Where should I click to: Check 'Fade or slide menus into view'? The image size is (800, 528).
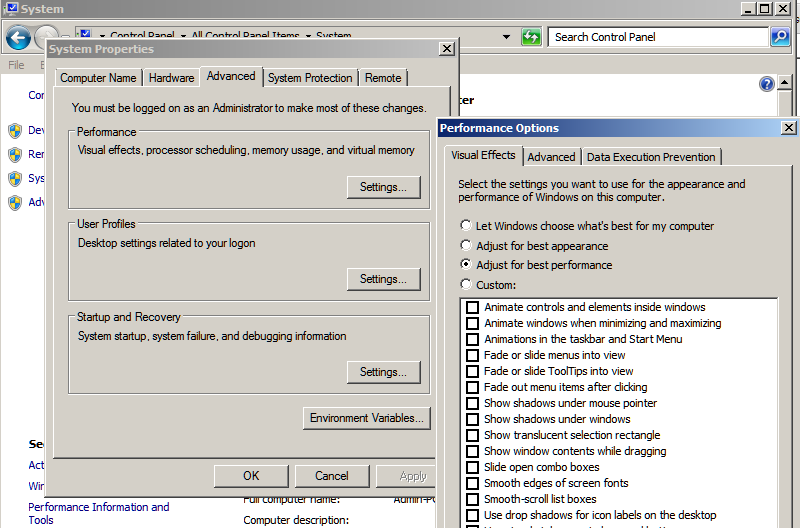472,355
